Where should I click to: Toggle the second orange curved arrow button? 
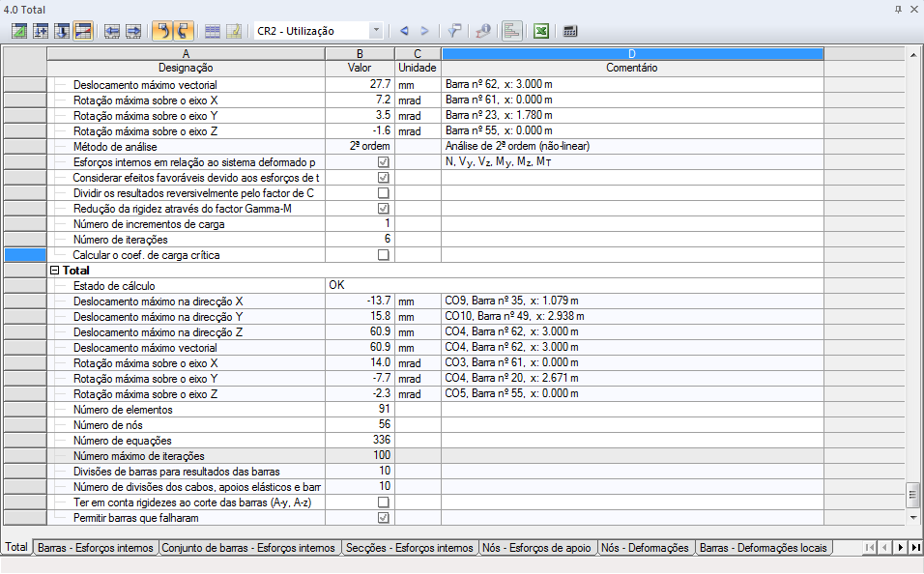point(184,31)
